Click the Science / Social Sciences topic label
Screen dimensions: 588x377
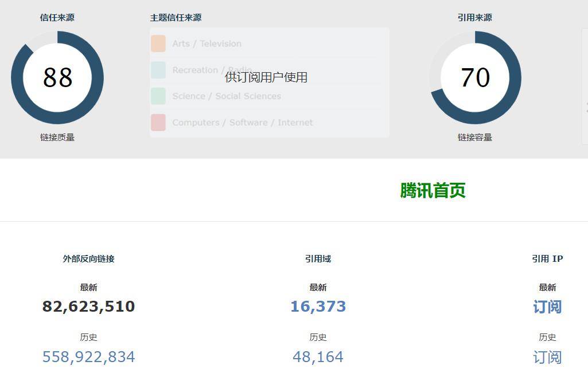pyautogui.click(x=227, y=96)
